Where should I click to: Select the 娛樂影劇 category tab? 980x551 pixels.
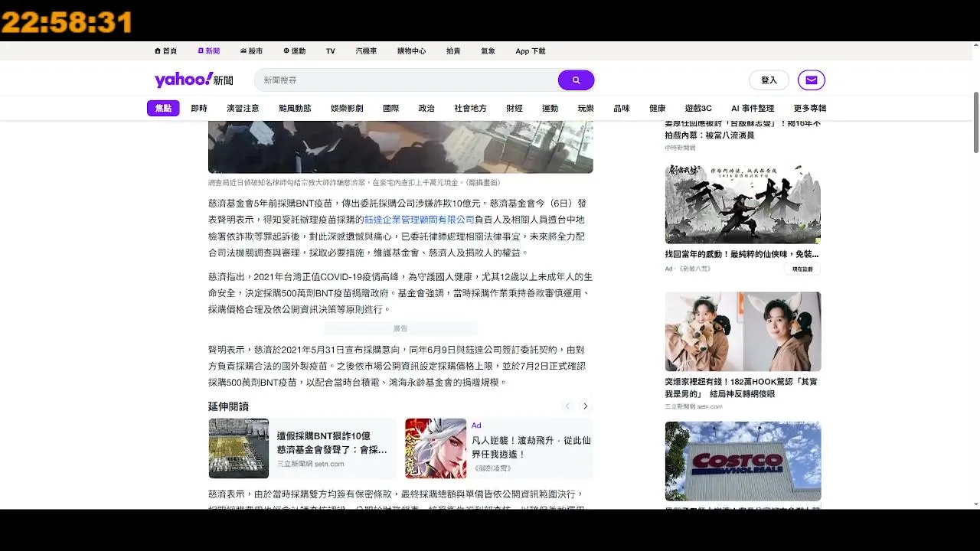click(347, 108)
